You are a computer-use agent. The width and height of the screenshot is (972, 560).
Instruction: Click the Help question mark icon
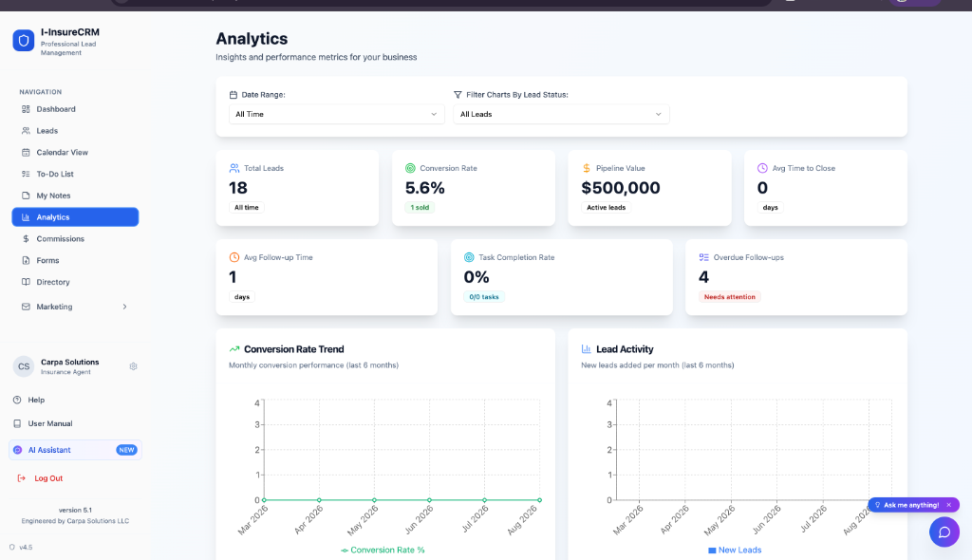coord(17,400)
